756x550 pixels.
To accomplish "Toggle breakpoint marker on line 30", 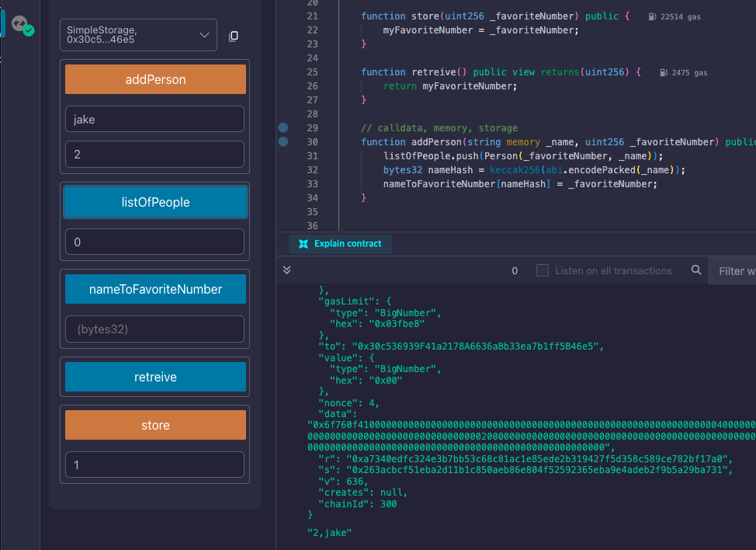I will tap(283, 141).
